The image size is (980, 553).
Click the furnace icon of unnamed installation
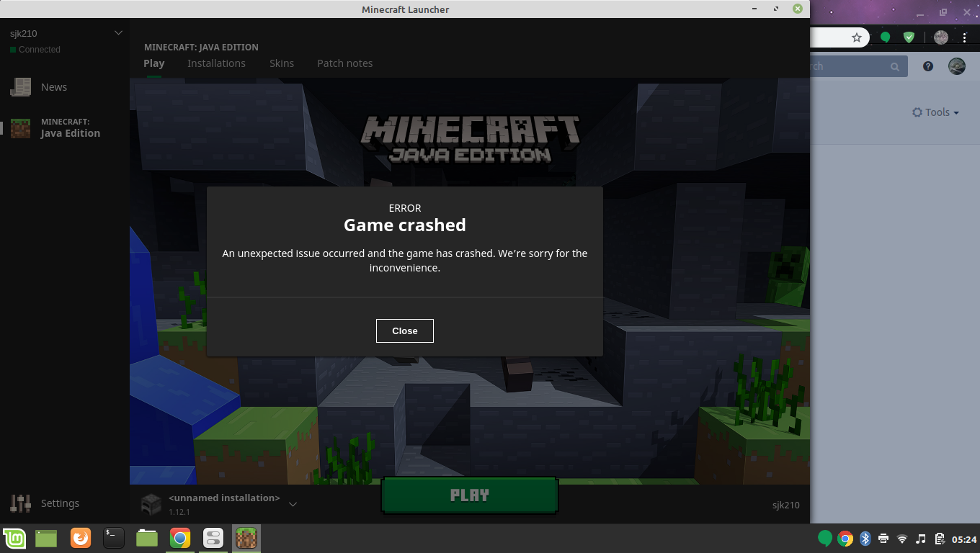click(151, 504)
